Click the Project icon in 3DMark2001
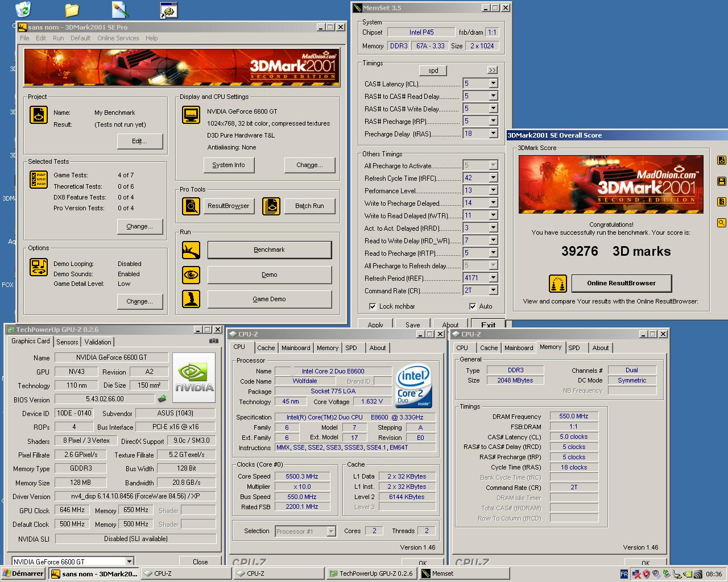 pyautogui.click(x=39, y=115)
